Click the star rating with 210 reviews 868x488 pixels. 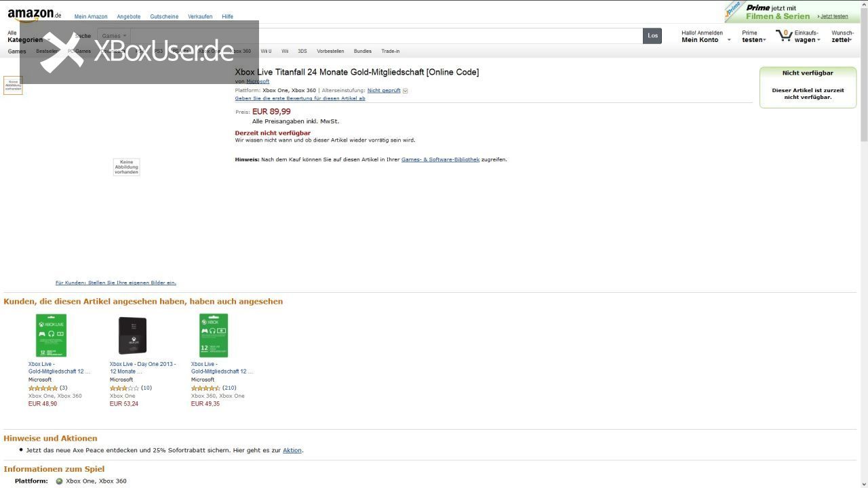point(205,388)
